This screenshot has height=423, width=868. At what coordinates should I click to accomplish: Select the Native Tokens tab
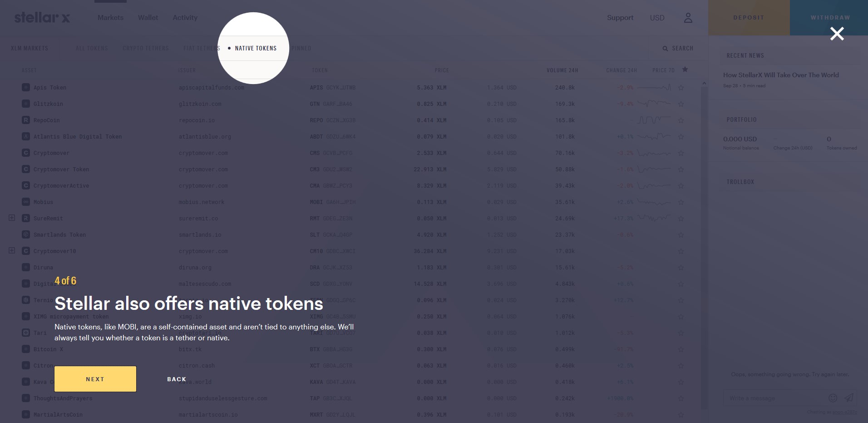point(256,48)
